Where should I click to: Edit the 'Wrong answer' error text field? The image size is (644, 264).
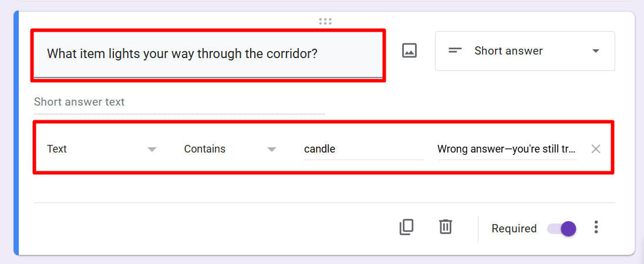506,149
